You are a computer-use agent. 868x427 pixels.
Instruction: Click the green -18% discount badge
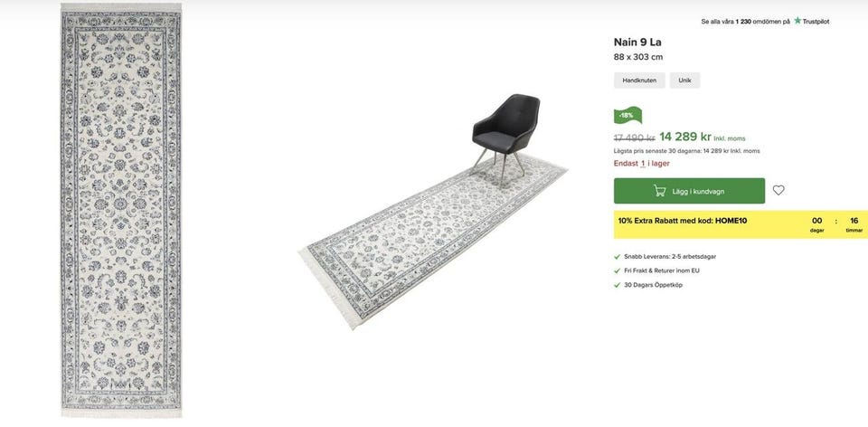tap(627, 115)
